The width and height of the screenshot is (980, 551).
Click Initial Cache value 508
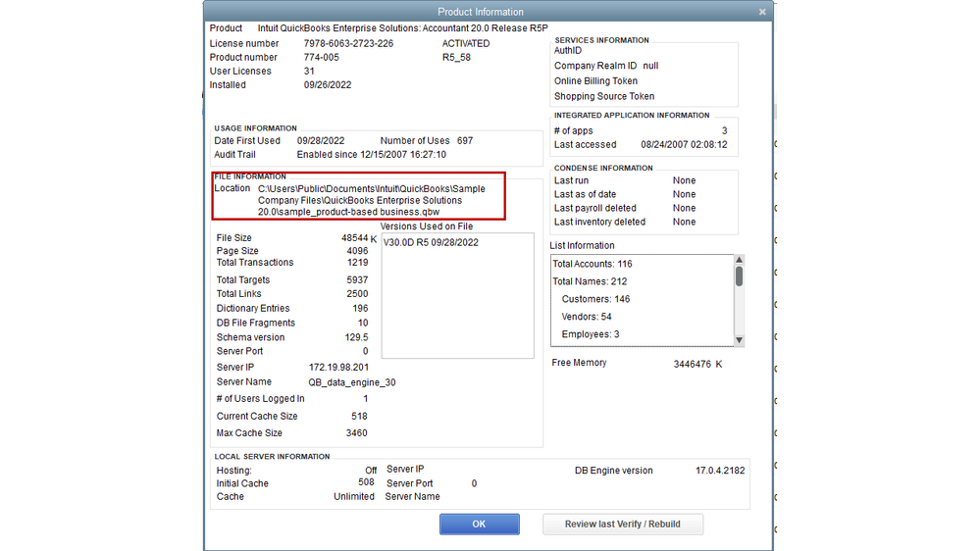(x=366, y=482)
